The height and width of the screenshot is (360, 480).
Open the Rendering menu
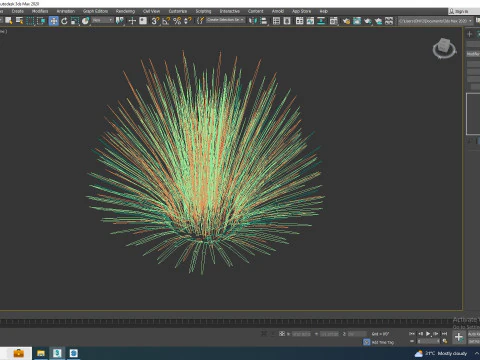tap(125, 11)
